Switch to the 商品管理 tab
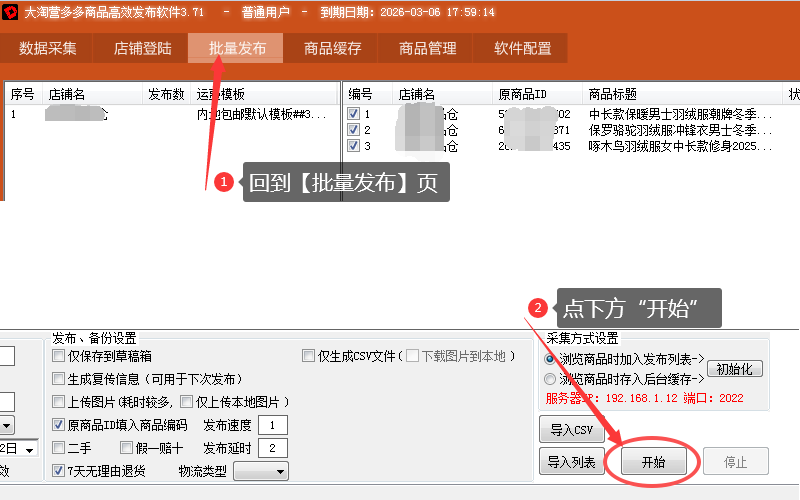The image size is (800, 500). click(427, 48)
